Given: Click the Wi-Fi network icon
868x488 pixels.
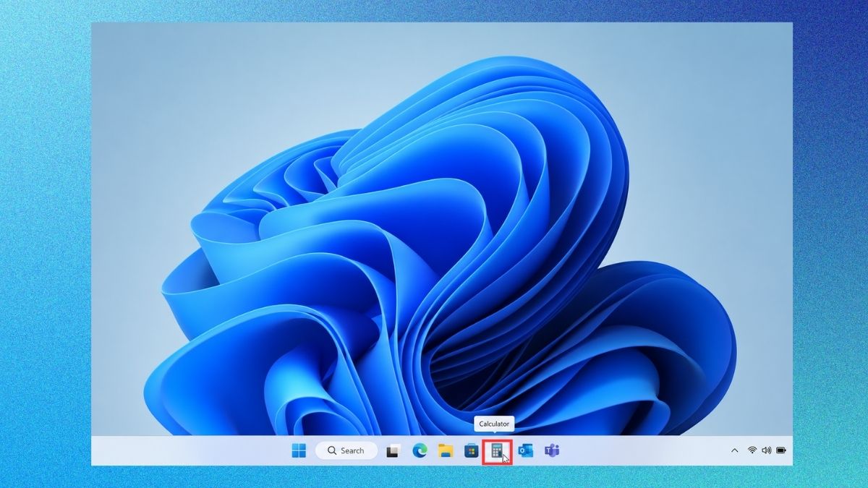Looking at the screenshot, I should [752, 450].
